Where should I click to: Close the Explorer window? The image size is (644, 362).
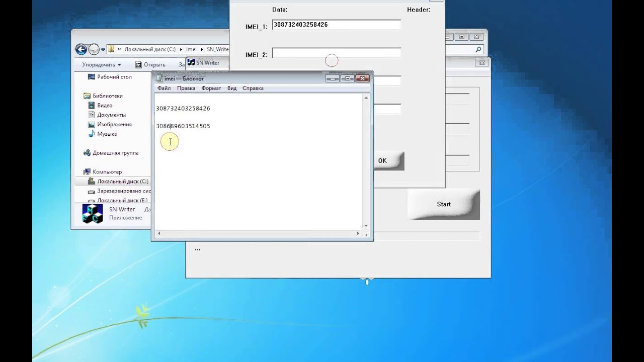476,37
